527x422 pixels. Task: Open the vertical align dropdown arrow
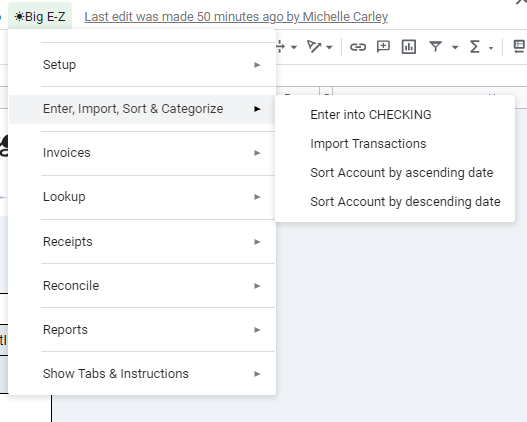click(294, 47)
